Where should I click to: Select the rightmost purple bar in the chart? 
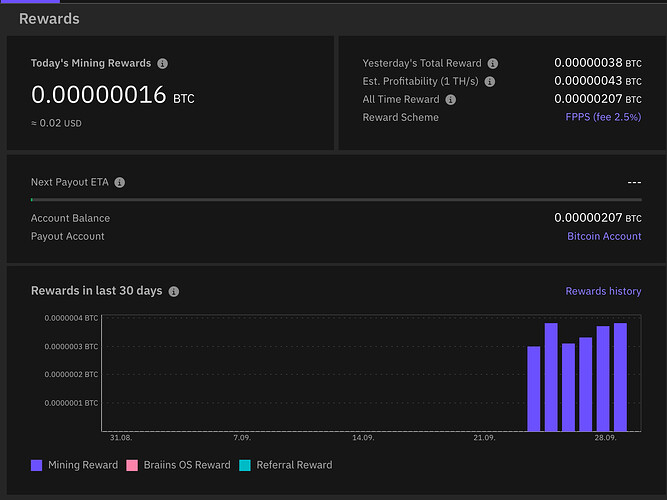[620, 377]
